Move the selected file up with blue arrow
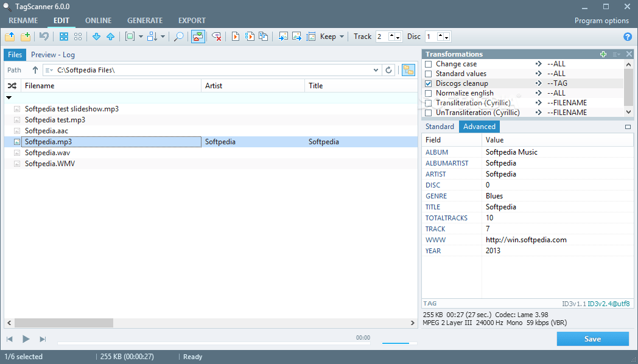 click(x=110, y=37)
